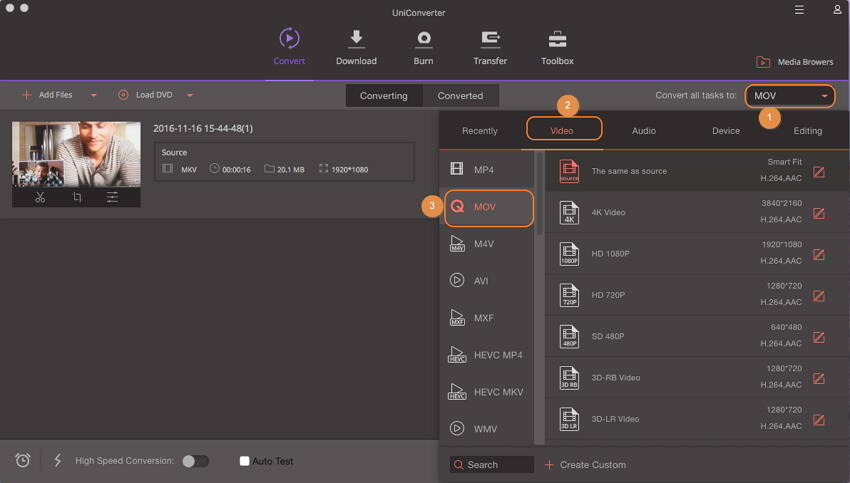This screenshot has width=850, height=483.
Task: Open the crop tool under thumbnail
Action: 76,197
